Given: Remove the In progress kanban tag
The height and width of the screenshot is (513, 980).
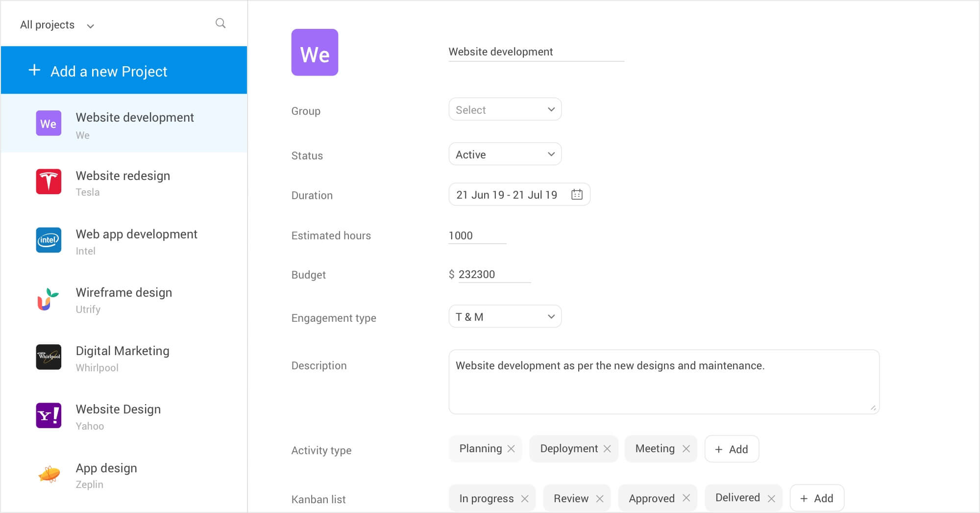Looking at the screenshot, I should [x=525, y=498].
